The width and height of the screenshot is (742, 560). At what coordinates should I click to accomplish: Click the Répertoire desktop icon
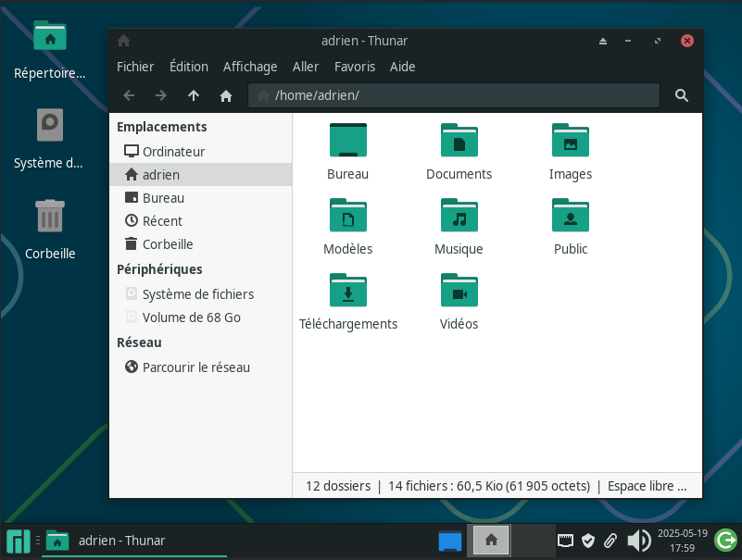click(50, 35)
